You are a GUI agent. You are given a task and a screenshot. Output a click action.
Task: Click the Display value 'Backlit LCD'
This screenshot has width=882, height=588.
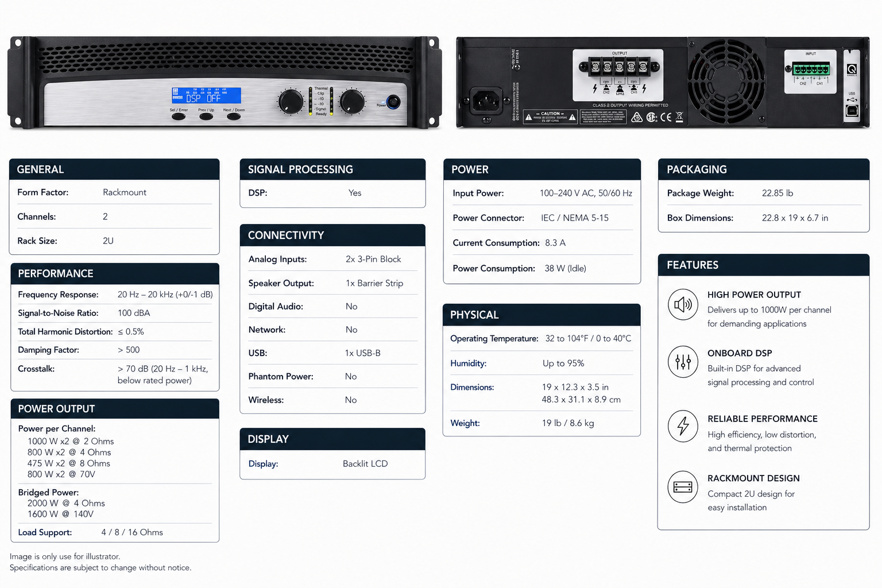click(x=365, y=463)
